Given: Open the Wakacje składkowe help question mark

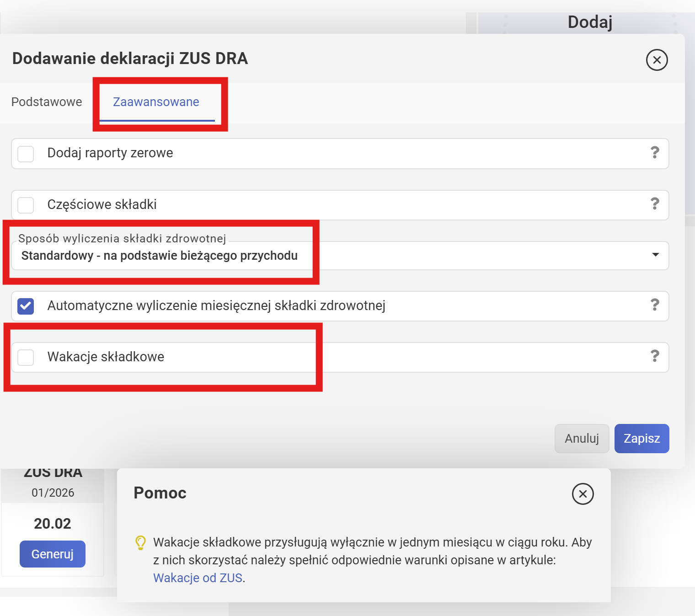Looking at the screenshot, I should pyautogui.click(x=655, y=356).
